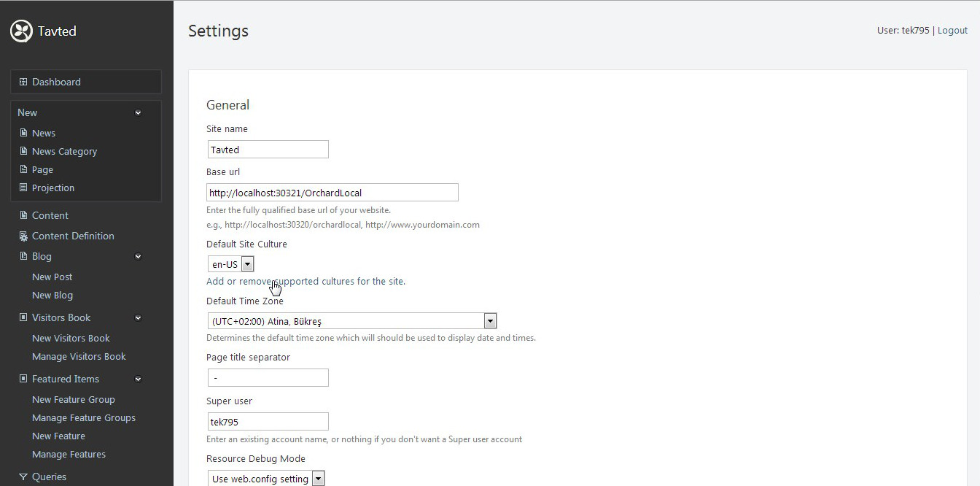
Task: Open the Resource Debug Mode dropdown
Action: [317, 479]
